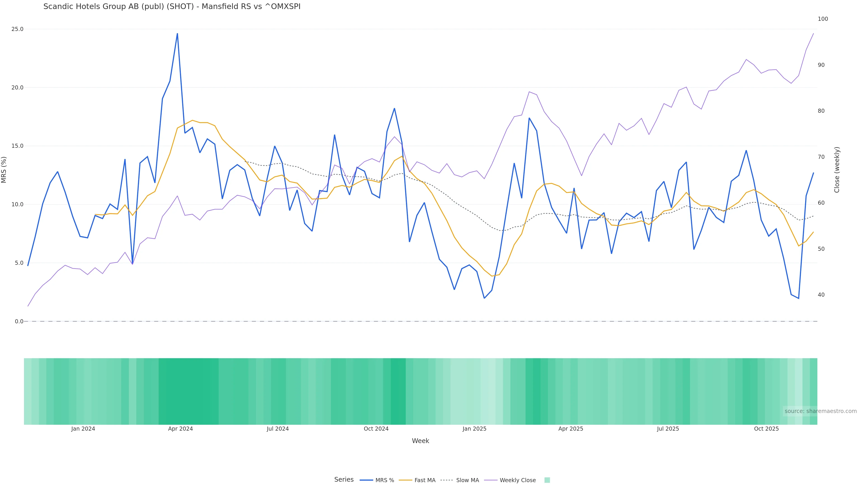Click the 'Jan 2025' x-axis tick label
This screenshot has width=868, height=488.
coord(474,429)
